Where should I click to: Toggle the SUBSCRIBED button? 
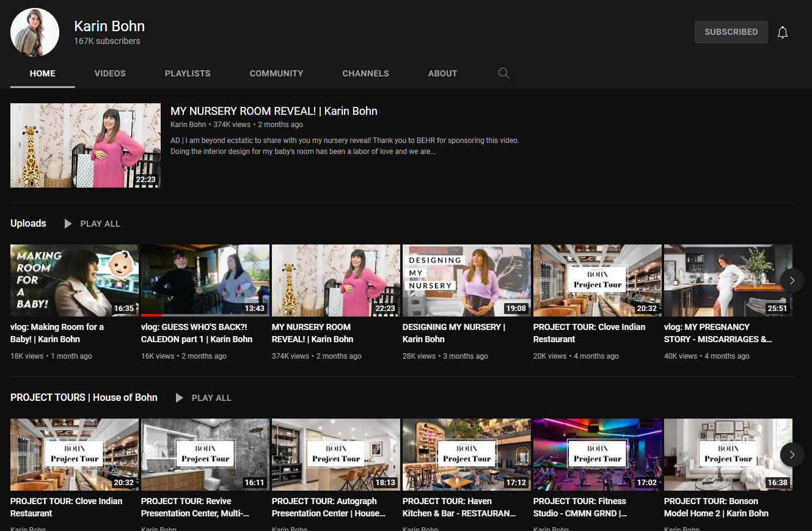[x=731, y=32]
